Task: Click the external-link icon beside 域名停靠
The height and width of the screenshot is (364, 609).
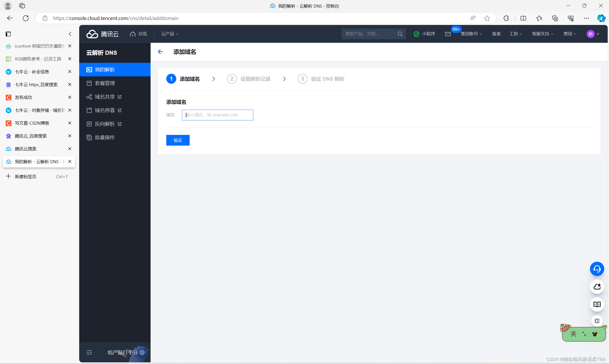Action: (120, 110)
